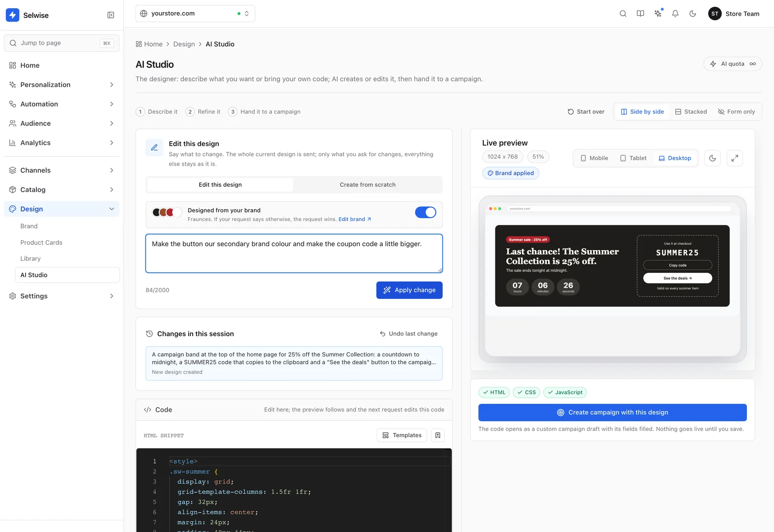Image resolution: width=774 pixels, height=532 pixels.
Task: Open the search icon in top bar
Action: click(623, 14)
